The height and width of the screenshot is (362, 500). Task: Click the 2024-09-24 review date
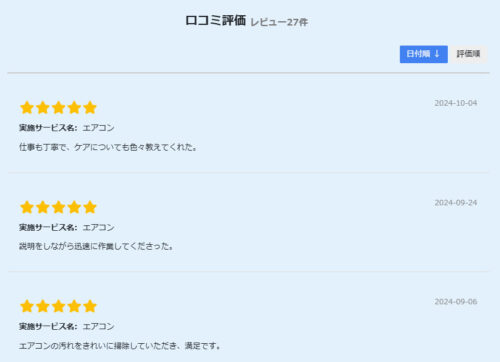point(456,203)
